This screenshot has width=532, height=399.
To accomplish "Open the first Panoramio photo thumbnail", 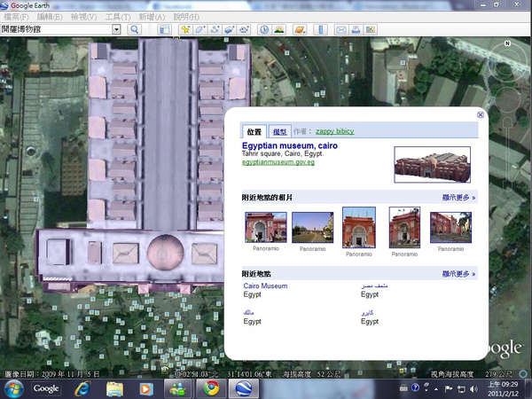I will 266,227.
